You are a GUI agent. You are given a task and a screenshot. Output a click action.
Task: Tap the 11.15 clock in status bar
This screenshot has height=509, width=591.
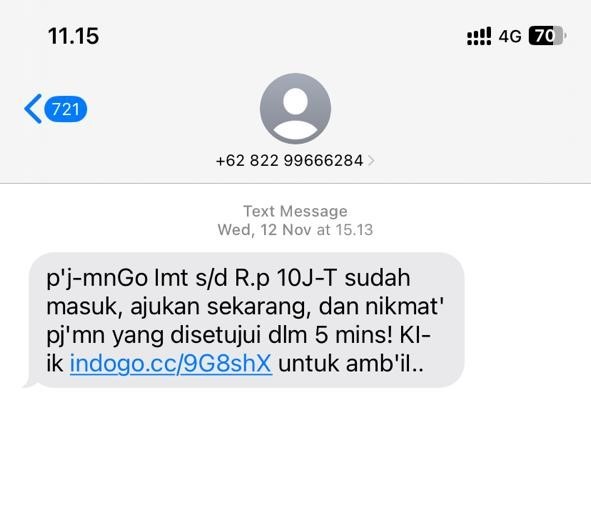click(x=73, y=36)
